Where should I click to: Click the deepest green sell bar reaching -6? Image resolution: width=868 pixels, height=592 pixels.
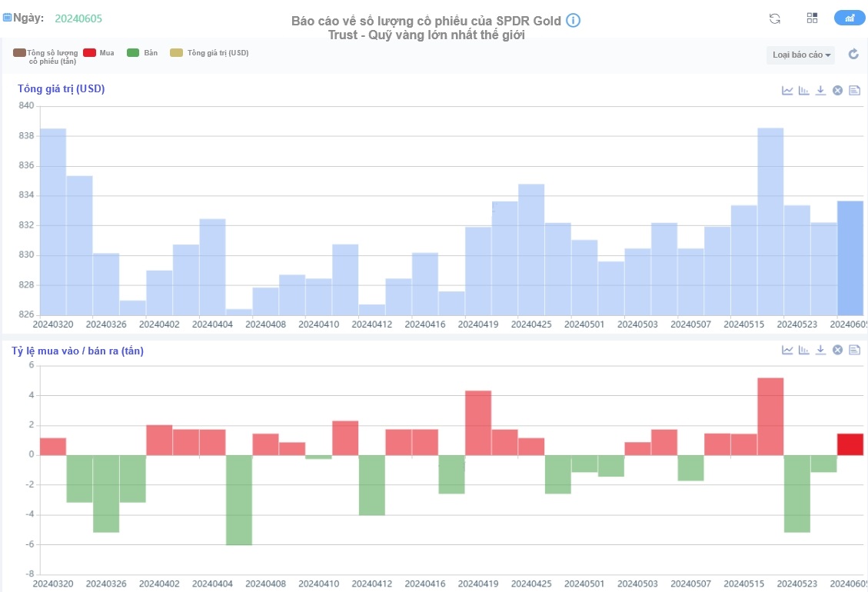[x=239, y=500]
